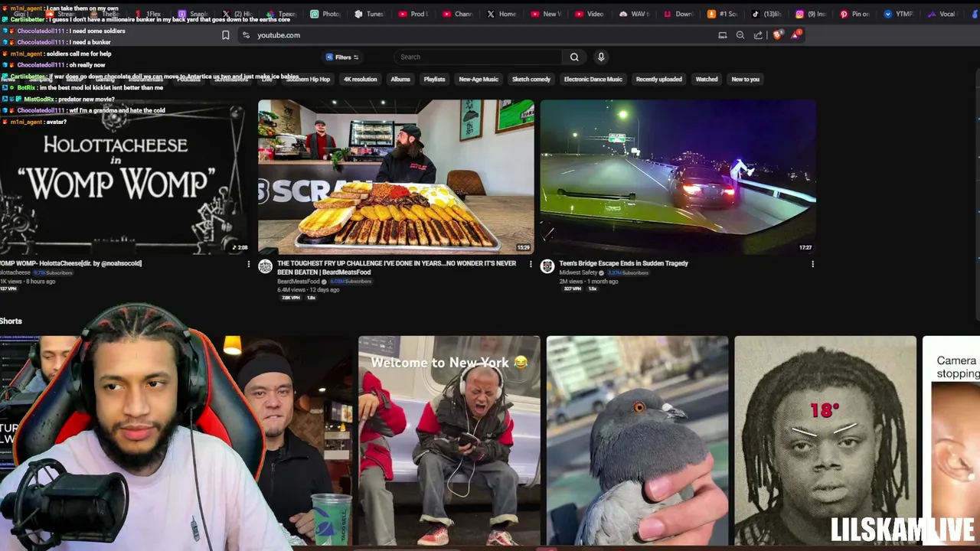Select the 4K resolution chip
The image size is (980, 551).
coord(361,79)
